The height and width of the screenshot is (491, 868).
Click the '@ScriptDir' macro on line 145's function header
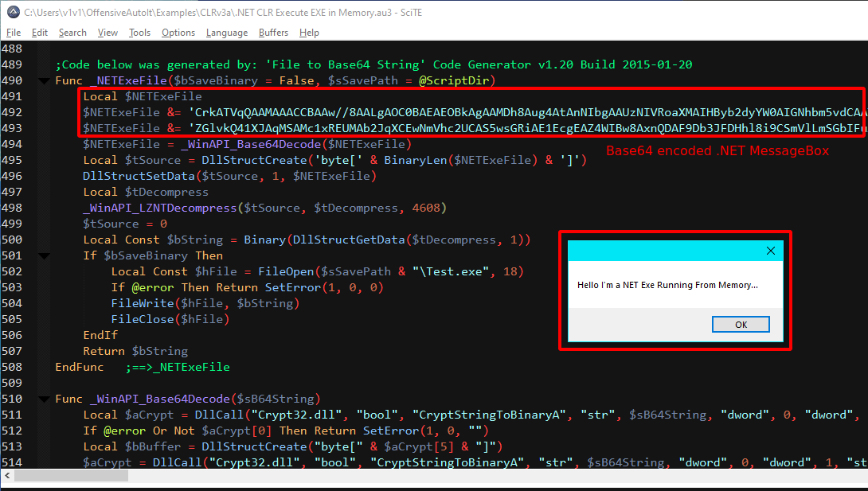click(453, 80)
